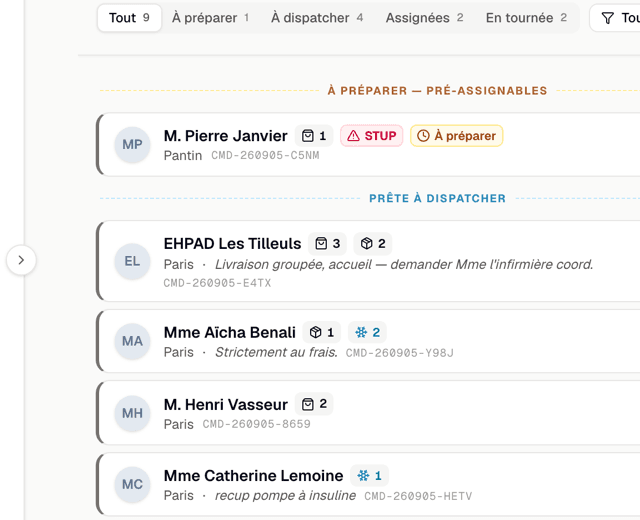Click the bag count 2 badge on Henri Vasseur
Image resolution: width=640 pixels, height=520 pixels.
[314, 404]
